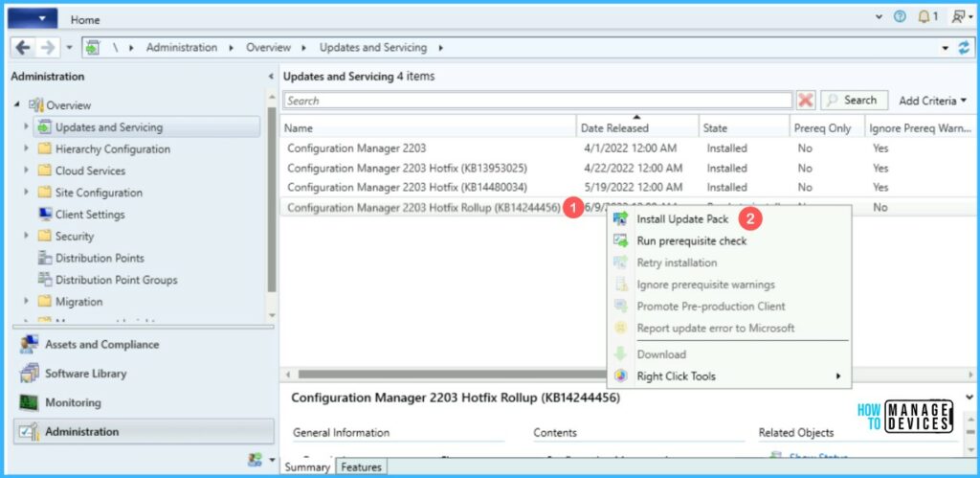Screen dimensions: 980x478
Task: Click Overview in the breadcrumb path
Action: coord(268,48)
